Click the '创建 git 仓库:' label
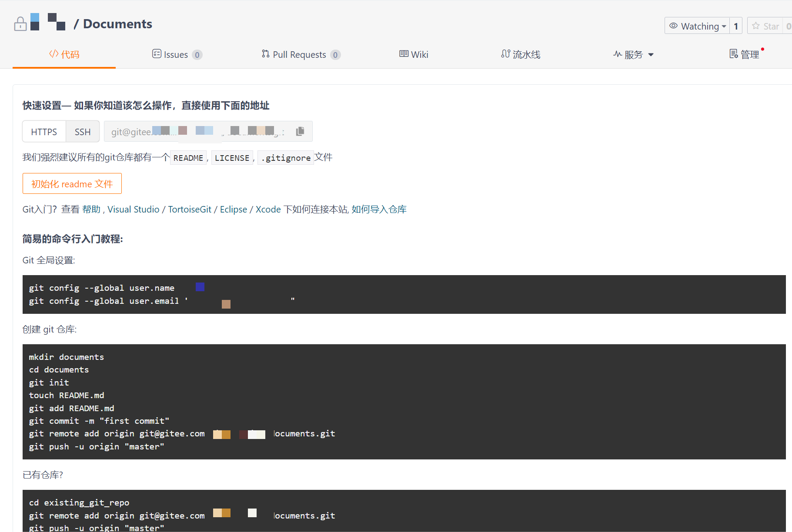This screenshot has width=792, height=532. coord(50,329)
